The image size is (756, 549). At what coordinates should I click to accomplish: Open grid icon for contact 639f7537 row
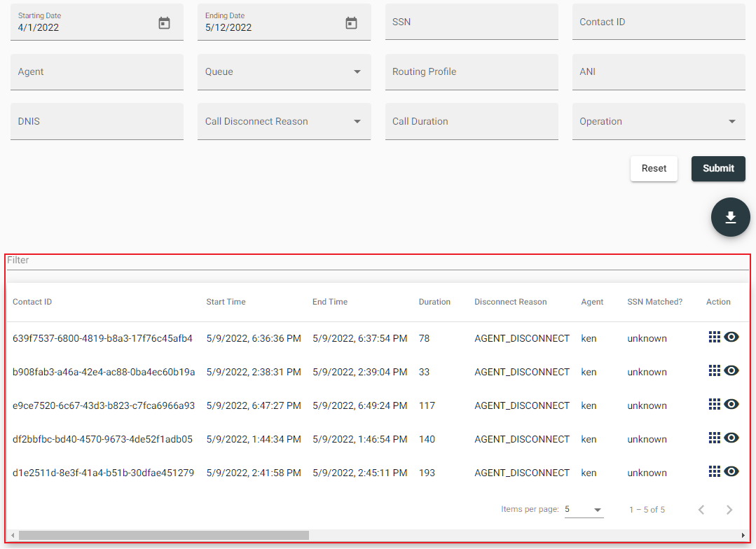click(x=714, y=337)
